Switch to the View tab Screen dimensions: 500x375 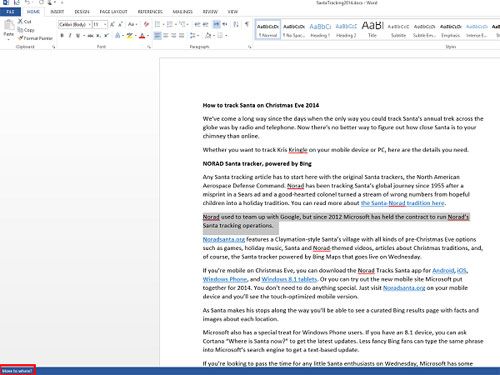[x=233, y=12]
